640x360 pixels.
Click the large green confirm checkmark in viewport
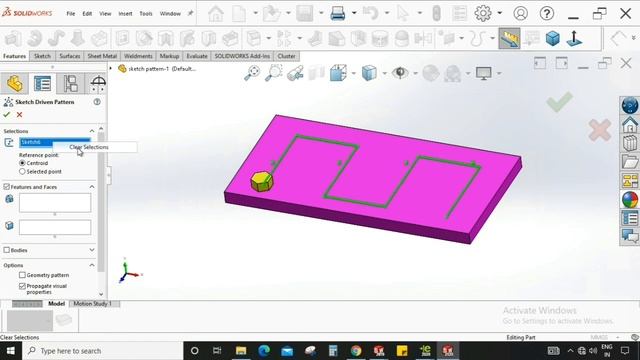pyautogui.click(x=560, y=102)
